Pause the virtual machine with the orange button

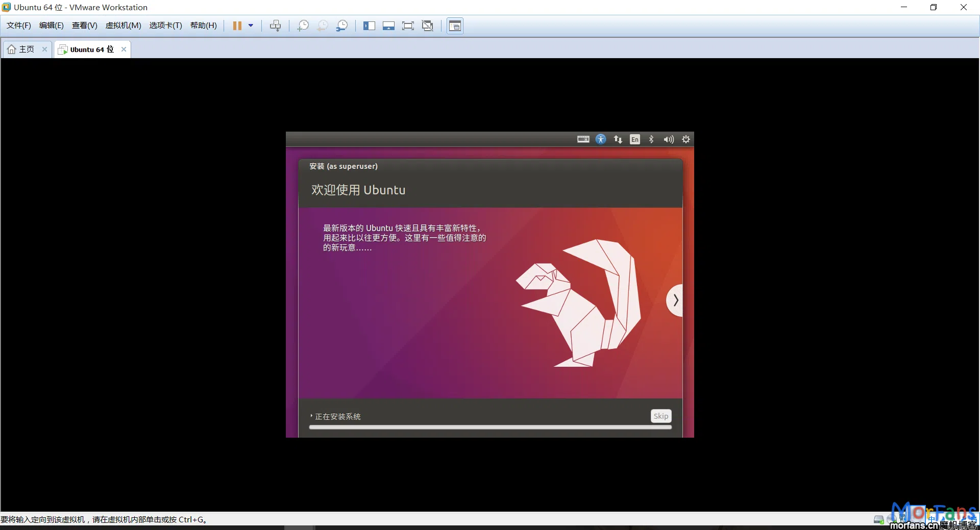coord(237,26)
